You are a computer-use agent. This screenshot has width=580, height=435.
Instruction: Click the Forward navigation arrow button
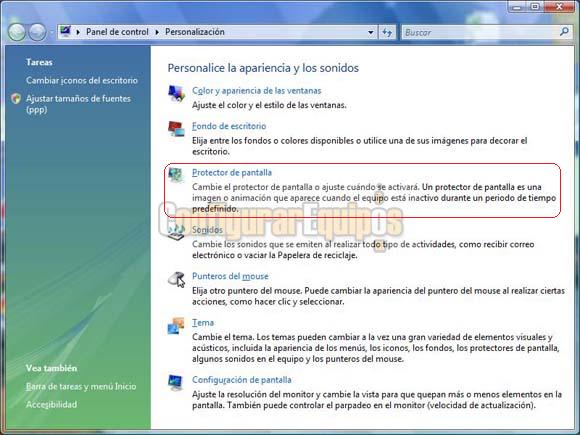coord(37,32)
